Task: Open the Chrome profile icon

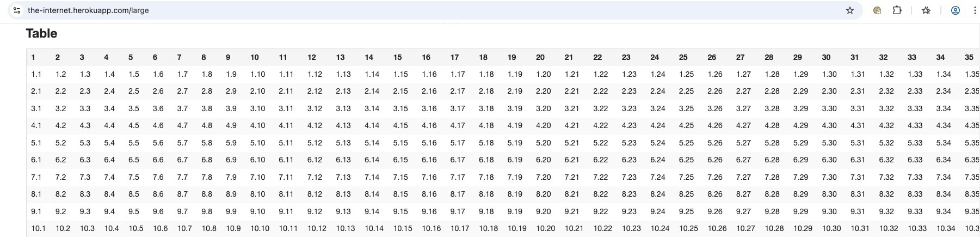Action: (x=955, y=10)
